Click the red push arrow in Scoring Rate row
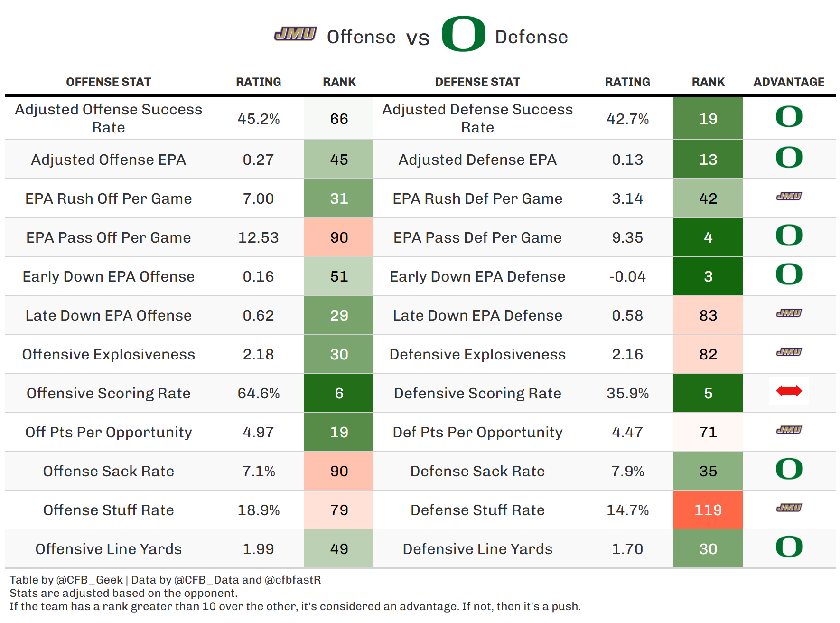Viewport: 840px width, 623px height. [789, 391]
